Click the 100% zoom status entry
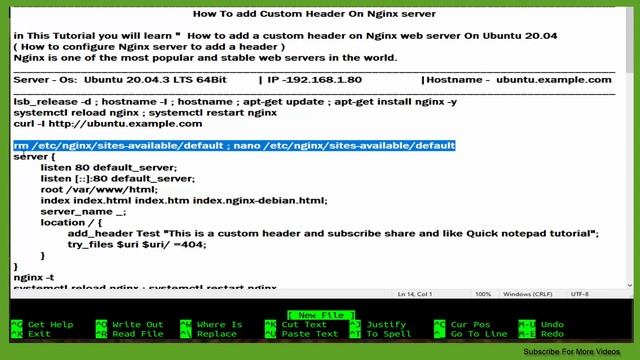Image resolution: width=640 pixels, height=360 pixels. point(483,294)
